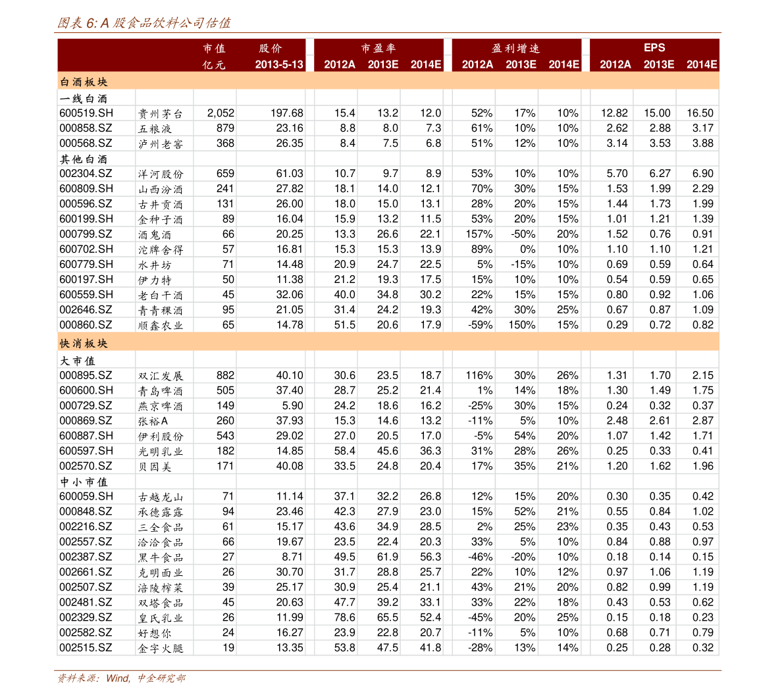Select stock code 000596.SZ
Viewport: 784px width, 697px height.
pyautogui.click(x=86, y=204)
